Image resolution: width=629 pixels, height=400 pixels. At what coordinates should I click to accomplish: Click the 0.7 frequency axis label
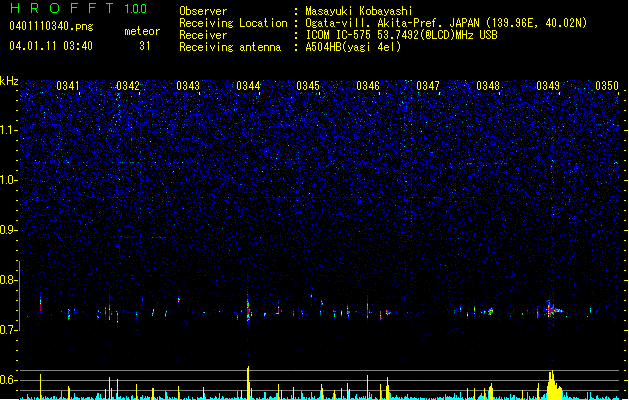pos(9,330)
